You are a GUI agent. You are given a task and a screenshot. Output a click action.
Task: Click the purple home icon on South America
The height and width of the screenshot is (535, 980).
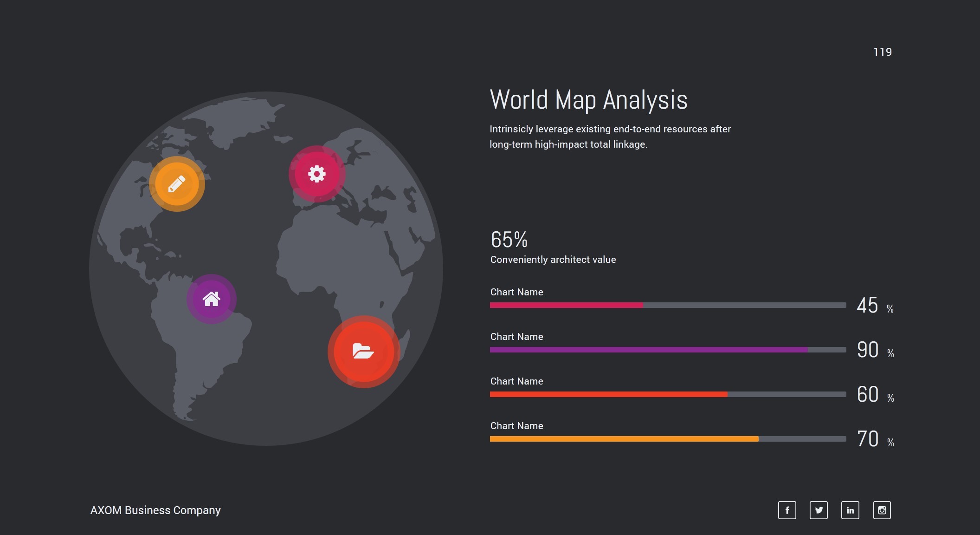[x=212, y=299]
